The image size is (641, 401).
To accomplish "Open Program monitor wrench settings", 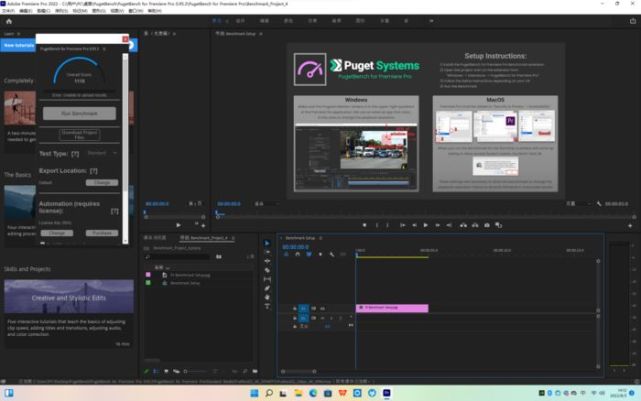I will tap(599, 204).
